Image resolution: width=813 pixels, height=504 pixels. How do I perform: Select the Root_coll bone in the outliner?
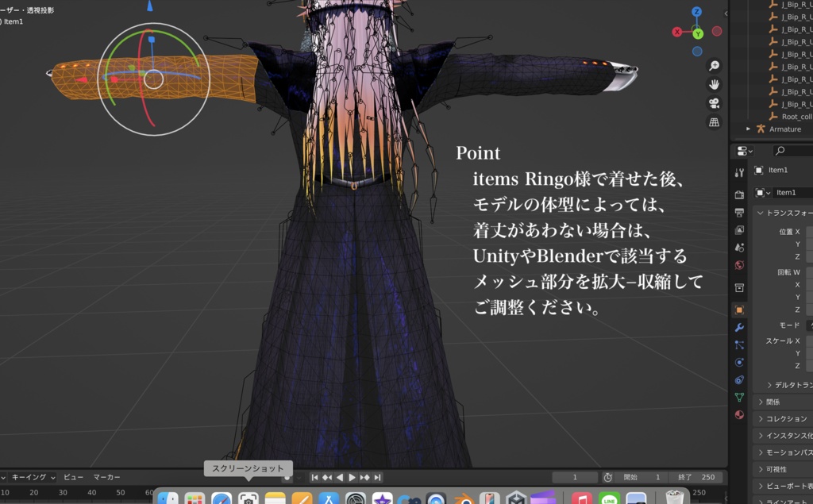(796, 117)
